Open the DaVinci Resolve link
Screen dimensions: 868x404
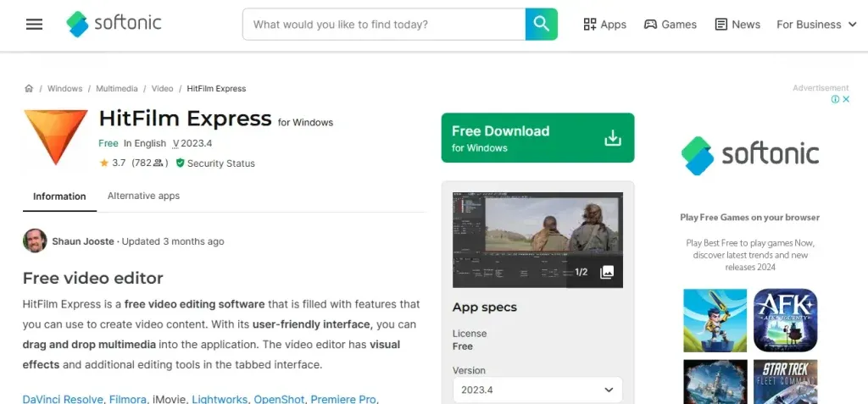(x=63, y=399)
